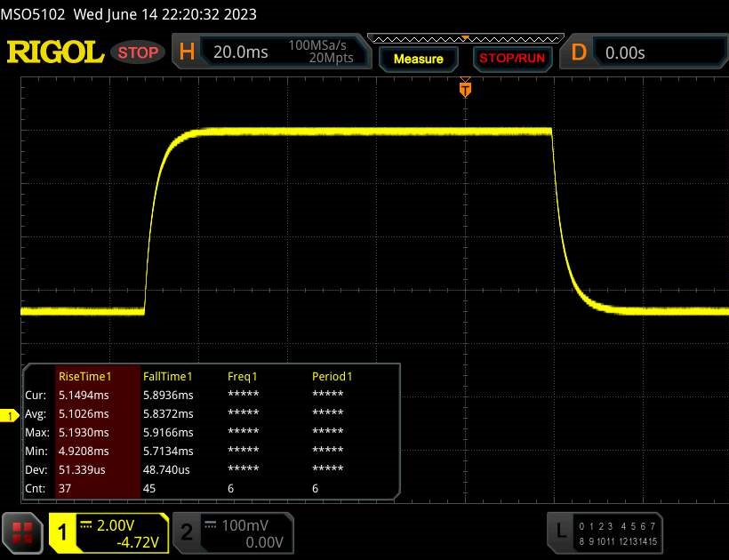The height and width of the screenshot is (560, 729).
Task: Open the red function navigation grid icon
Action: (x=23, y=532)
